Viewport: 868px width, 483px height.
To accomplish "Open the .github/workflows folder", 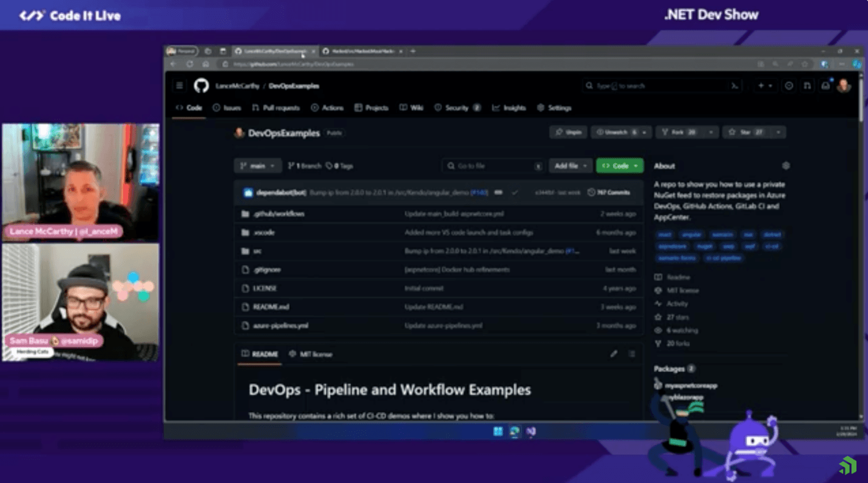I will pyautogui.click(x=279, y=214).
